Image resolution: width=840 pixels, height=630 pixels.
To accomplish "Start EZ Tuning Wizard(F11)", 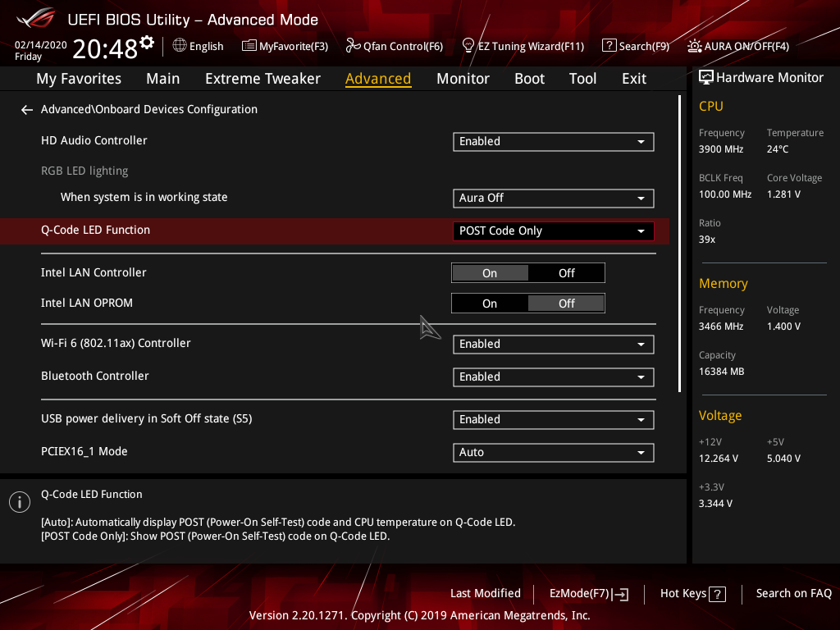I will pyautogui.click(x=523, y=46).
